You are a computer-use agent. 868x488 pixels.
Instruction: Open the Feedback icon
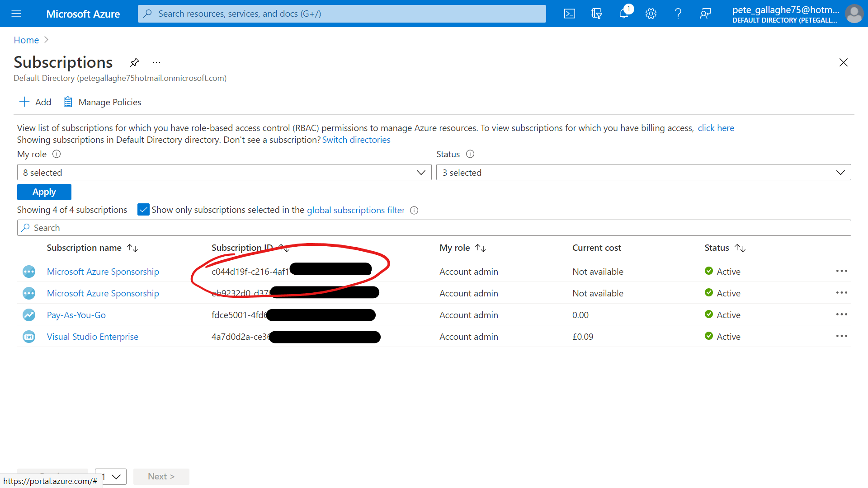click(x=705, y=14)
